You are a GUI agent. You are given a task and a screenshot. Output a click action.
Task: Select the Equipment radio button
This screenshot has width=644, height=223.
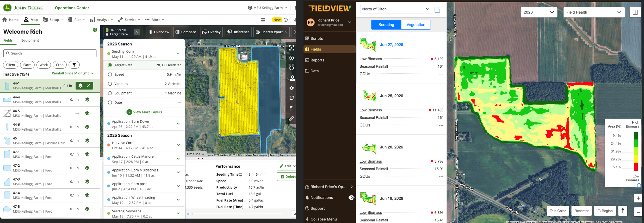110,93
